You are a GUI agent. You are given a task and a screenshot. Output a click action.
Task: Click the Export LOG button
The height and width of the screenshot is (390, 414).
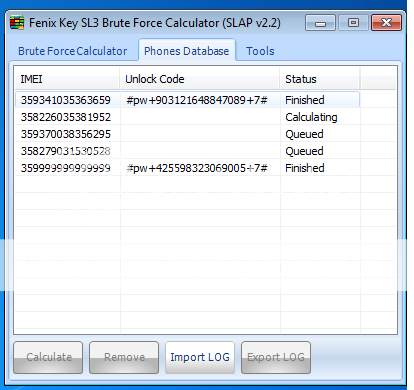click(276, 357)
